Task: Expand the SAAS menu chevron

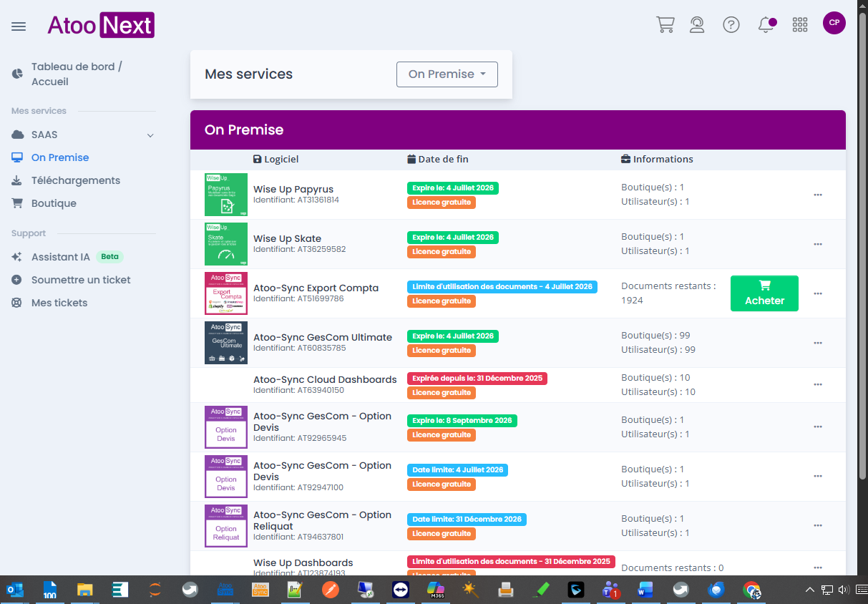Action: [x=150, y=135]
